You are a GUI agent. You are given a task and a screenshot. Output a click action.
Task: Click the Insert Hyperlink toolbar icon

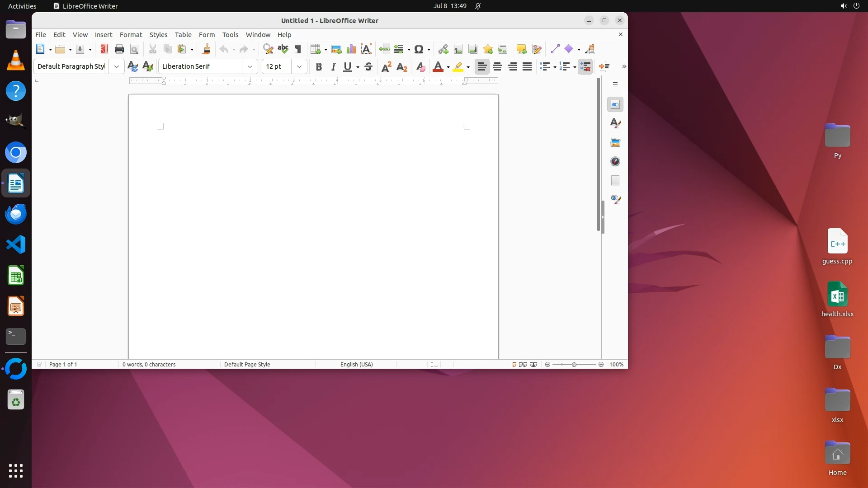pos(443,49)
